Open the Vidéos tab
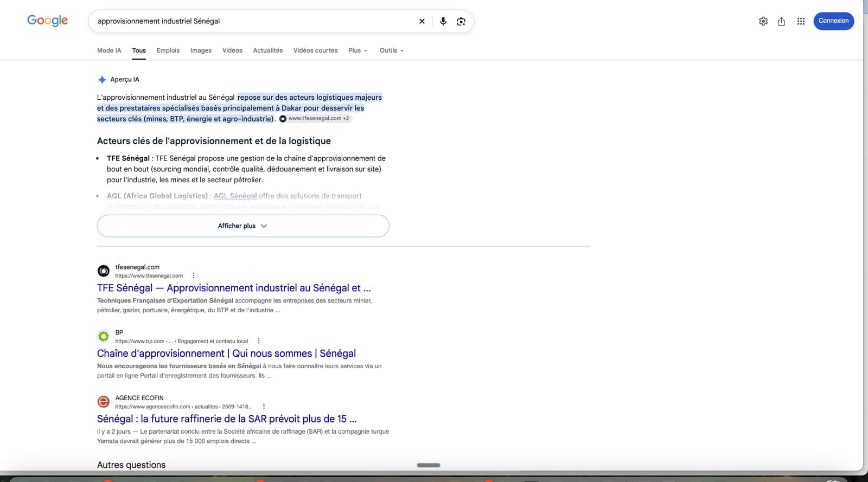The height and width of the screenshot is (482, 868). point(232,50)
